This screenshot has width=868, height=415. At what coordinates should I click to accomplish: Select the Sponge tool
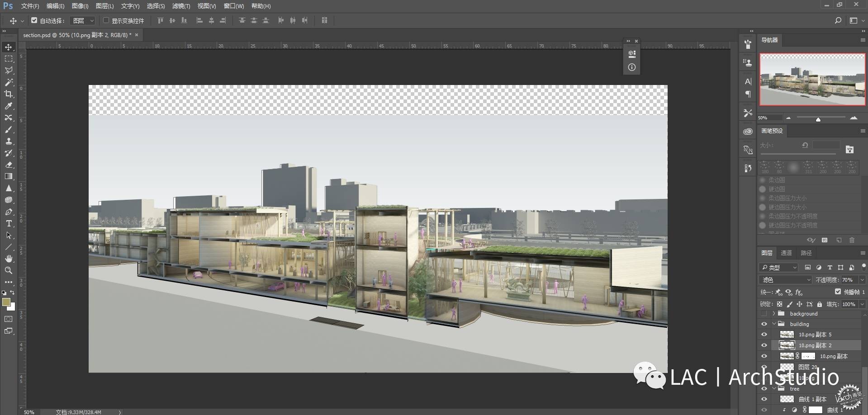click(9, 200)
